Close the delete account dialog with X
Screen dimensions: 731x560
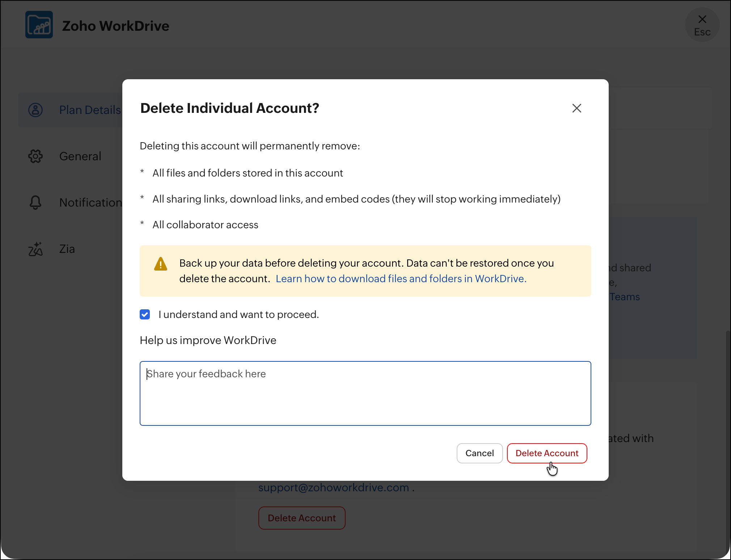(x=576, y=108)
